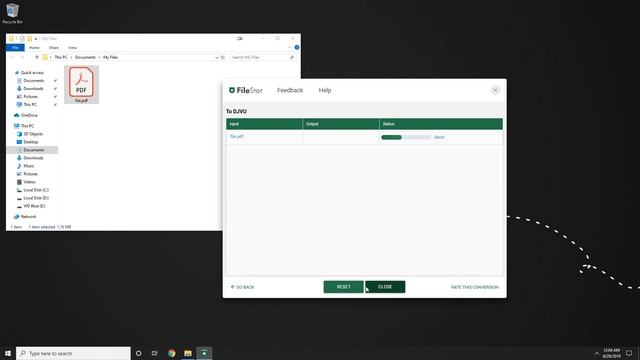Open the Quick Access Toolbar dropdown arrow
The image size is (640, 360).
(x=36, y=39)
